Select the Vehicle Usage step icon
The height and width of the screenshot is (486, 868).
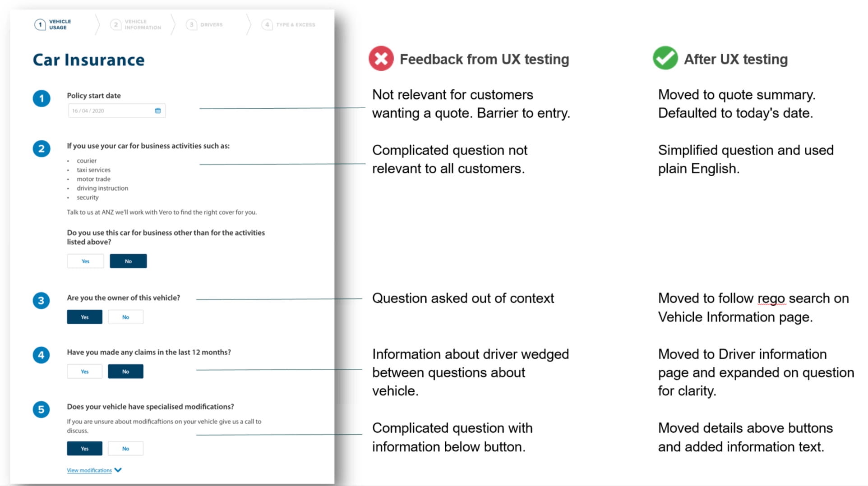click(x=40, y=24)
